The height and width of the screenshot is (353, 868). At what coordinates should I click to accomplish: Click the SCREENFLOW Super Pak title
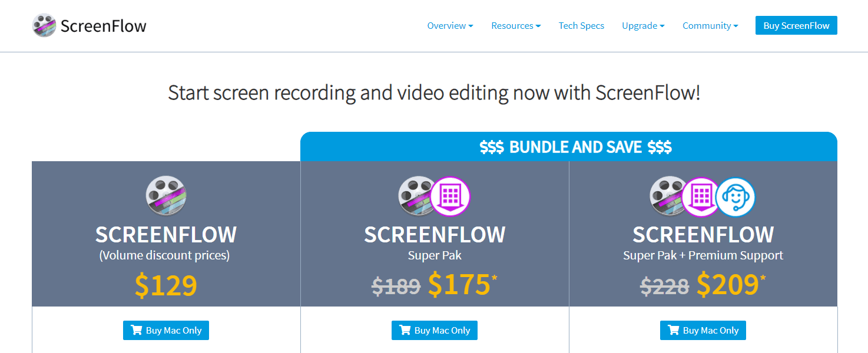tap(435, 235)
